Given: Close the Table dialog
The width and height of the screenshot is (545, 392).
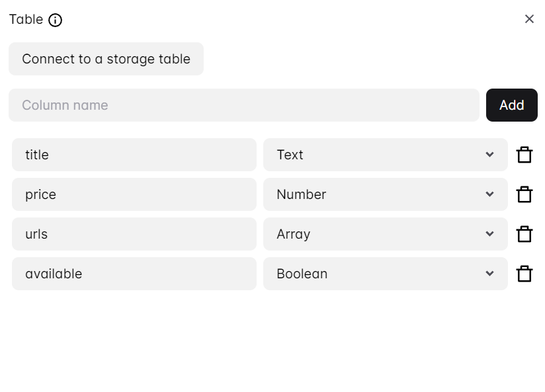Looking at the screenshot, I should tap(529, 19).
